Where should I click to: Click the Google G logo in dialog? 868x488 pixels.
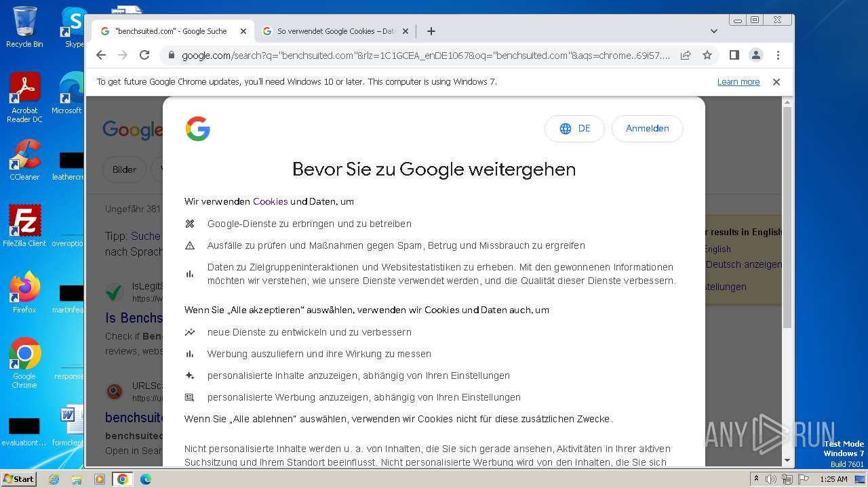click(x=197, y=128)
